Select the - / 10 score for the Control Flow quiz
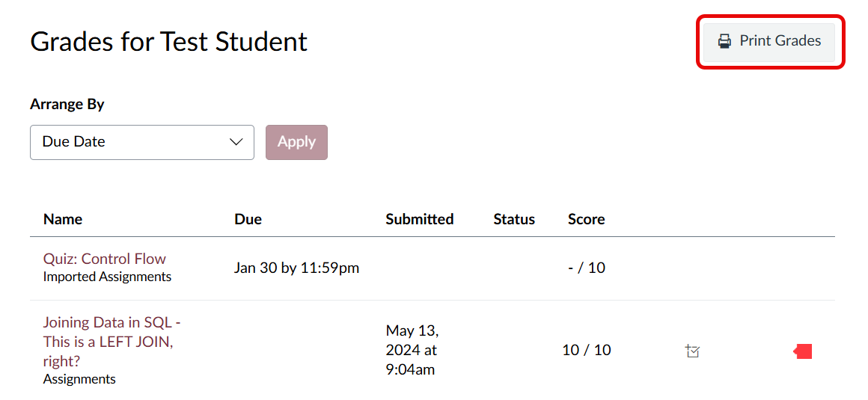 [x=587, y=268]
